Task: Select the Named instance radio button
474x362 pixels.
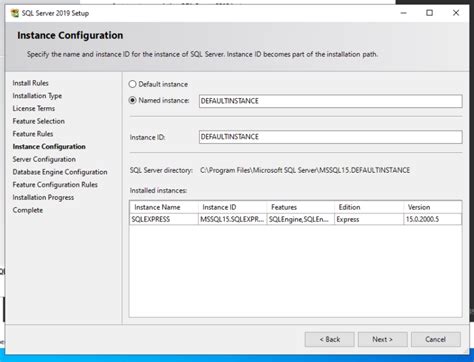Action: 133,100
